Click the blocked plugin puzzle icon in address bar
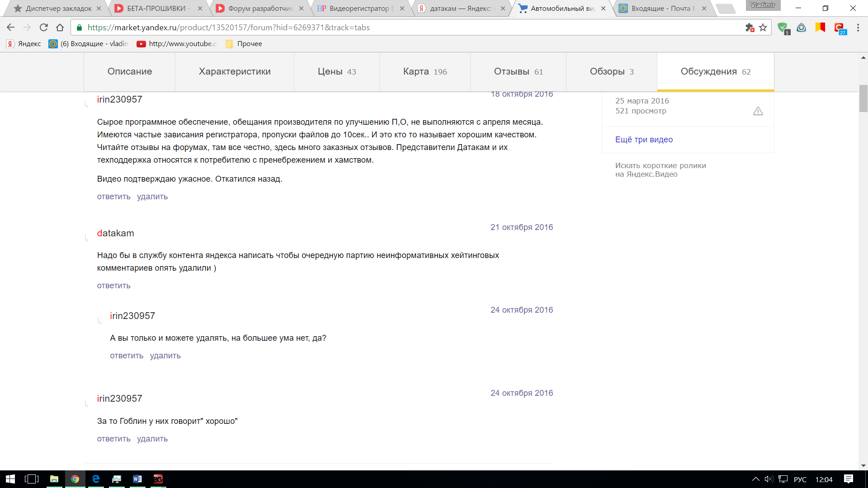This screenshot has height=488, width=868. [750, 28]
